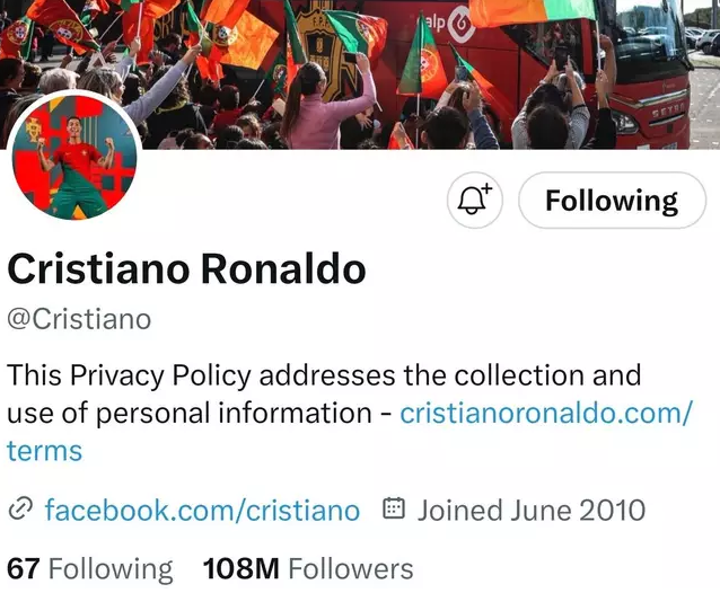Click the @Cristiano handle
This screenshot has width=720, height=593.
79,319
